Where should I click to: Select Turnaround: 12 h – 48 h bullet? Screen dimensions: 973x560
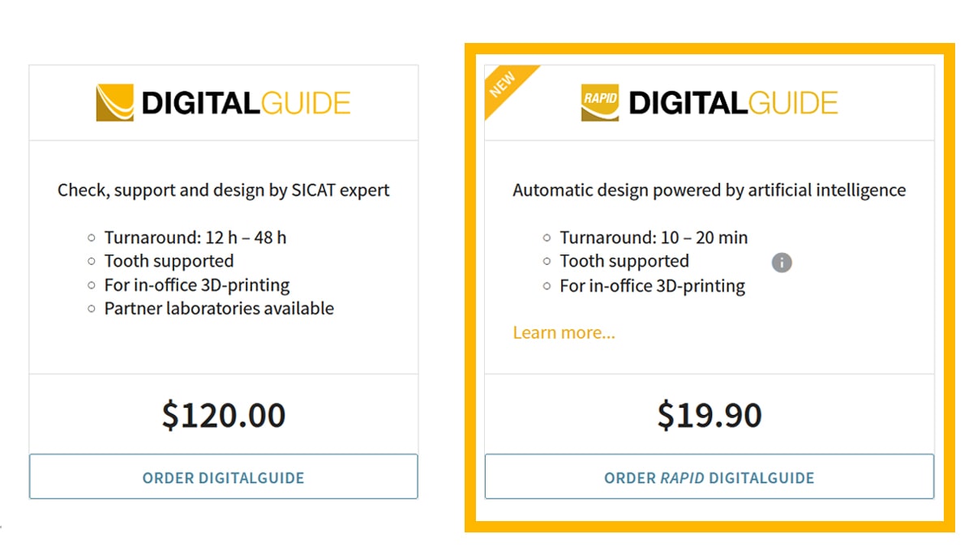coord(195,237)
